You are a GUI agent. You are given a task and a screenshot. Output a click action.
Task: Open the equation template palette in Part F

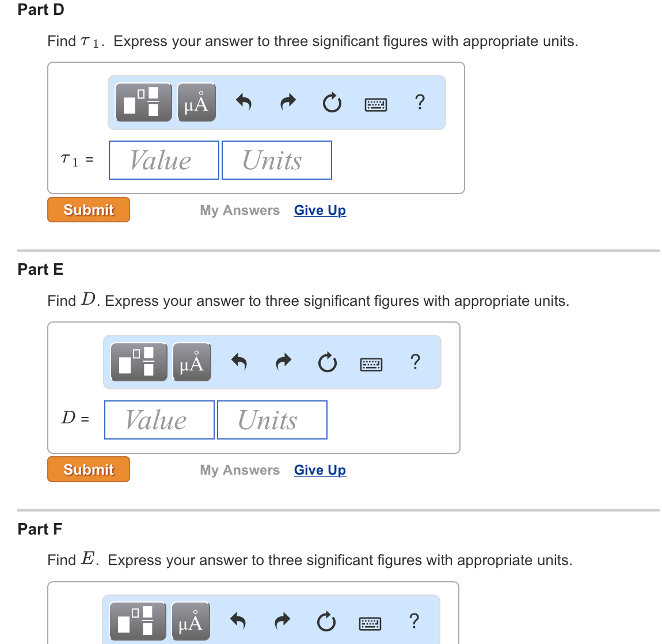(137, 620)
